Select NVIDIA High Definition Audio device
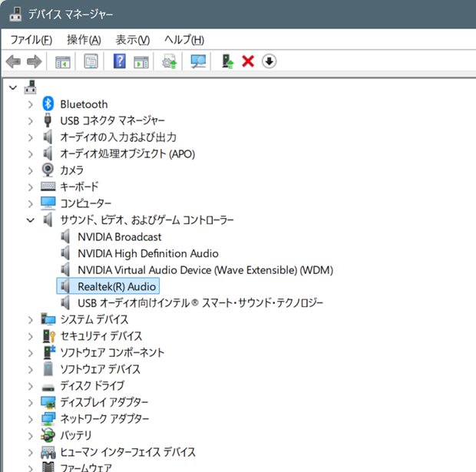476x472 pixels. 147,253
